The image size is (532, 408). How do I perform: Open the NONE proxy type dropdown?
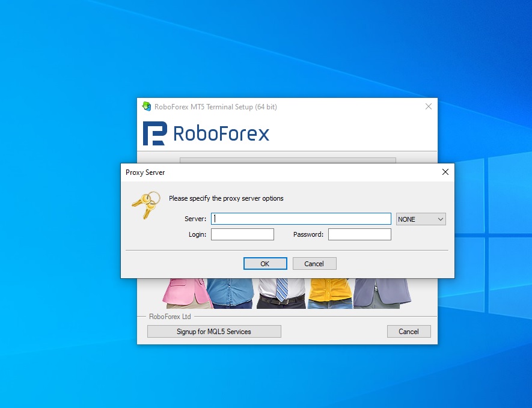pos(421,219)
